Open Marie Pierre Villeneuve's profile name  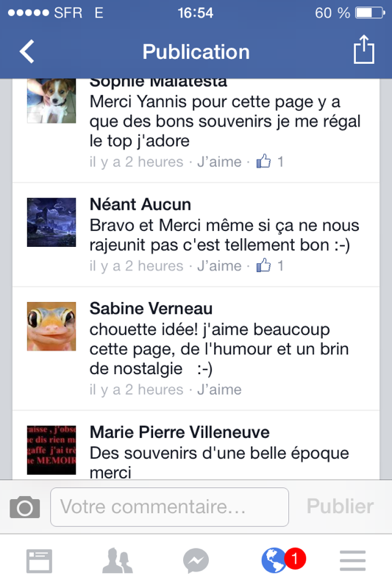point(179,432)
